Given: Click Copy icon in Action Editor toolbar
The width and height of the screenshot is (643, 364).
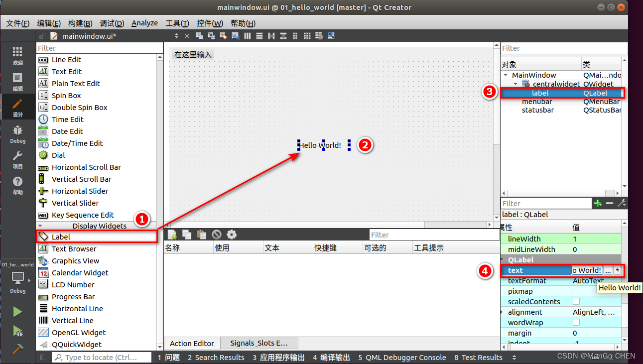Looking at the screenshot, I should [187, 235].
